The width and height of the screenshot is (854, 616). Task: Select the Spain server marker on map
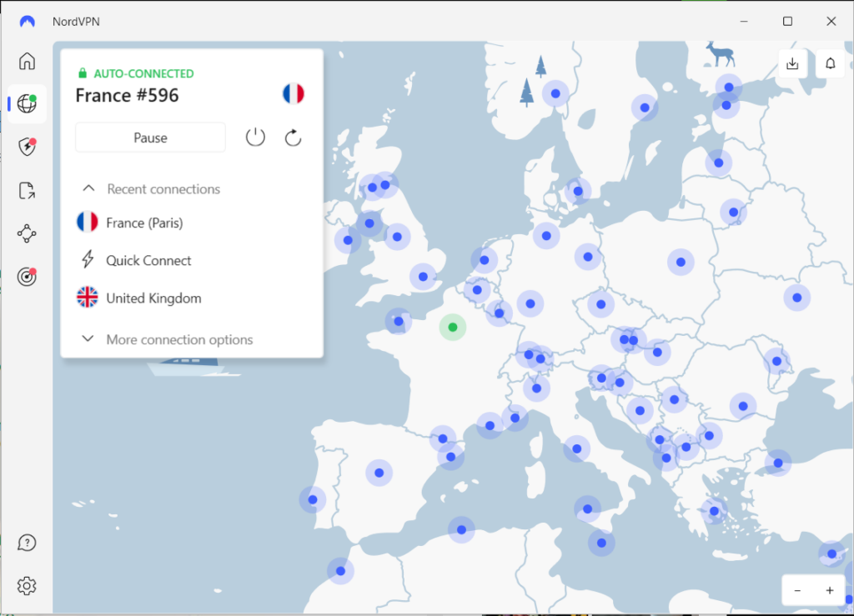[x=379, y=473]
